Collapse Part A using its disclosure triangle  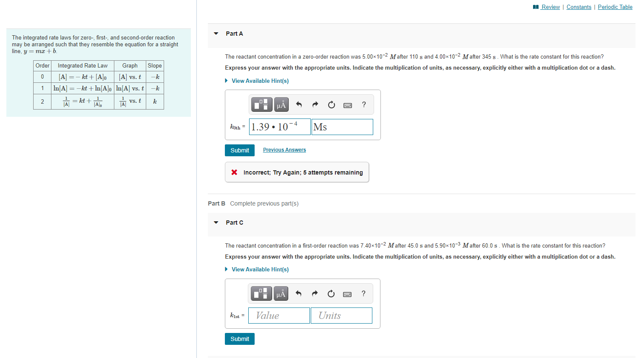pyautogui.click(x=216, y=33)
